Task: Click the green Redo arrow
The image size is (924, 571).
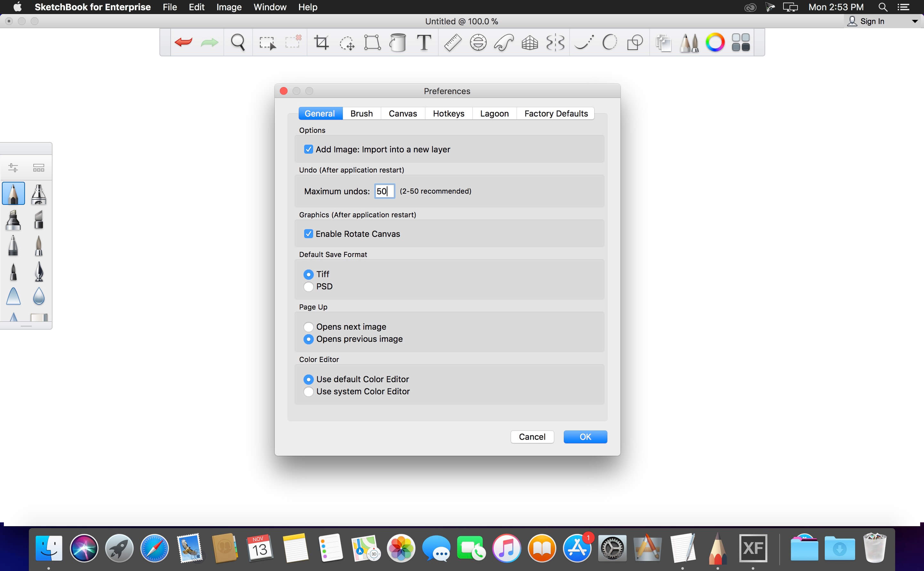Action: coord(209,42)
